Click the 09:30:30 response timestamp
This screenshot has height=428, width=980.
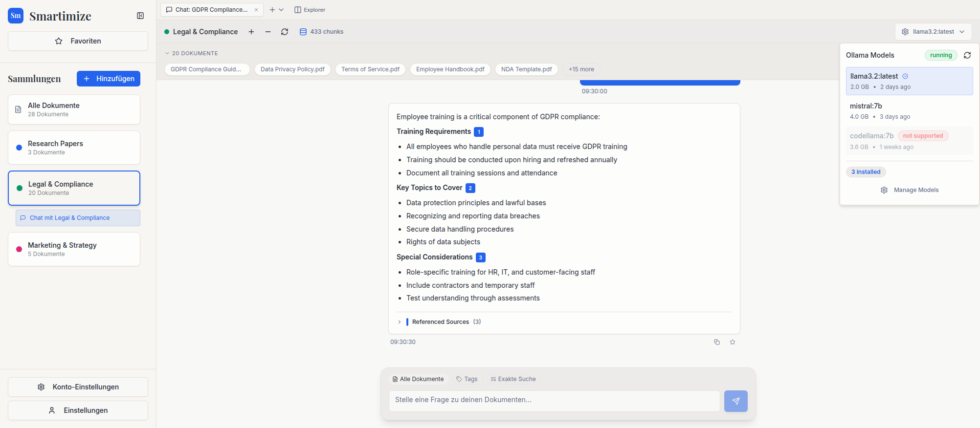click(403, 342)
